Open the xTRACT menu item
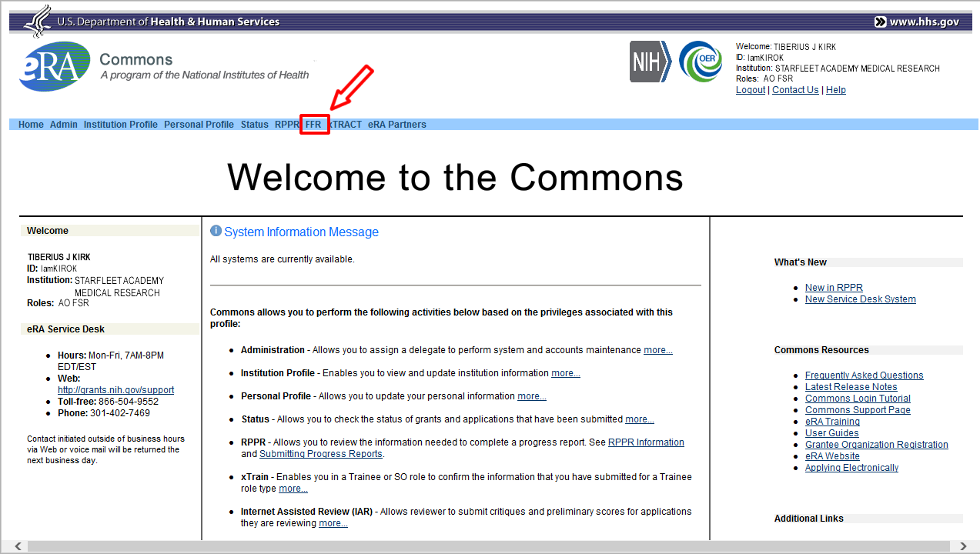 pyautogui.click(x=346, y=125)
